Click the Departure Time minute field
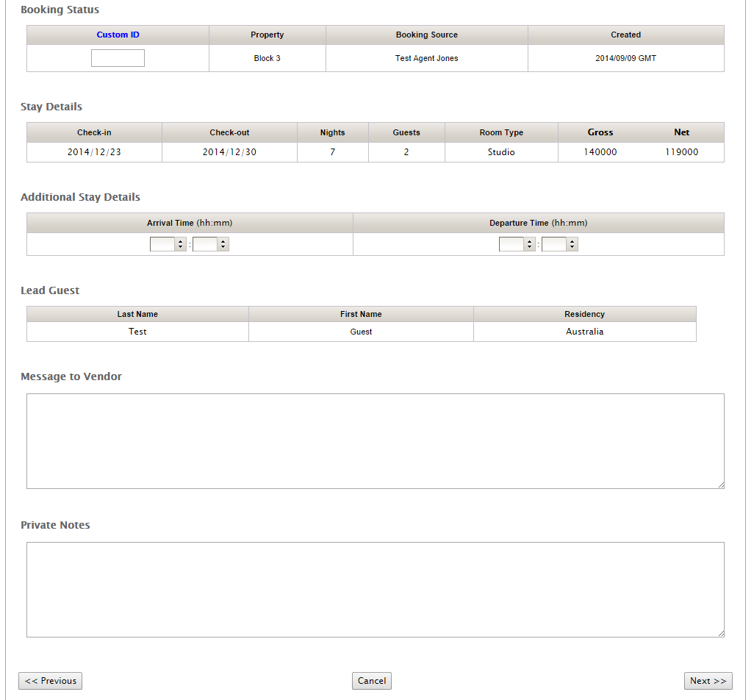754x700 pixels. coord(553,244)
